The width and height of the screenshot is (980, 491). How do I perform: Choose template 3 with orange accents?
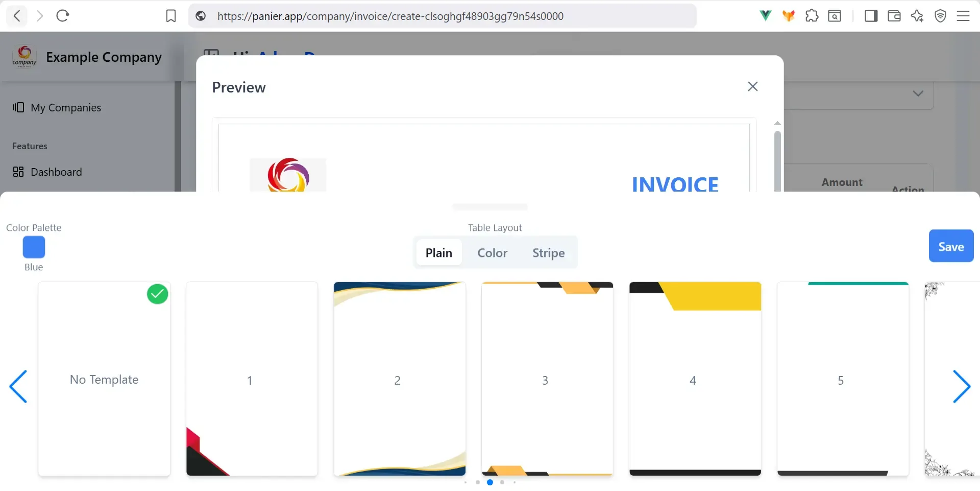tap(547, 379)
